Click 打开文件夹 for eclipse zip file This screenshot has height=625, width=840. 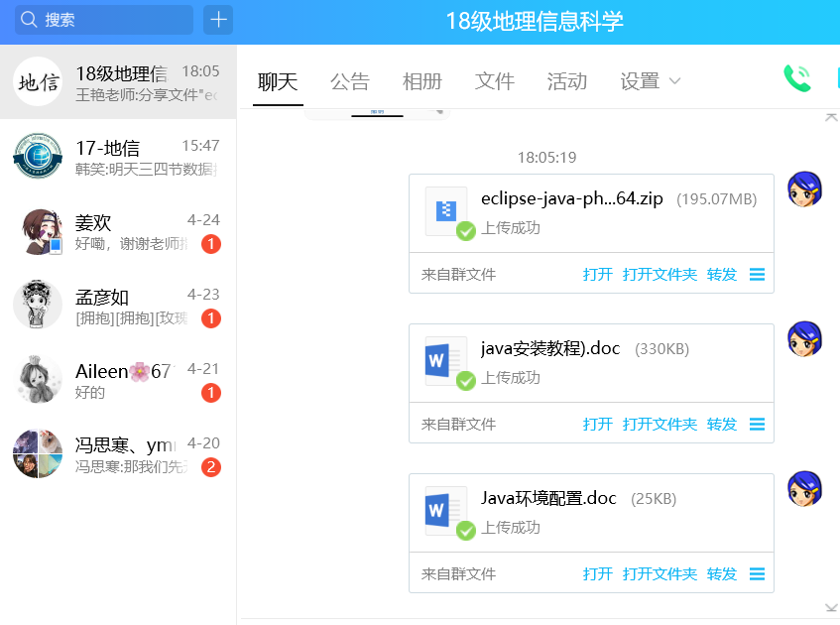click(660, 275)
